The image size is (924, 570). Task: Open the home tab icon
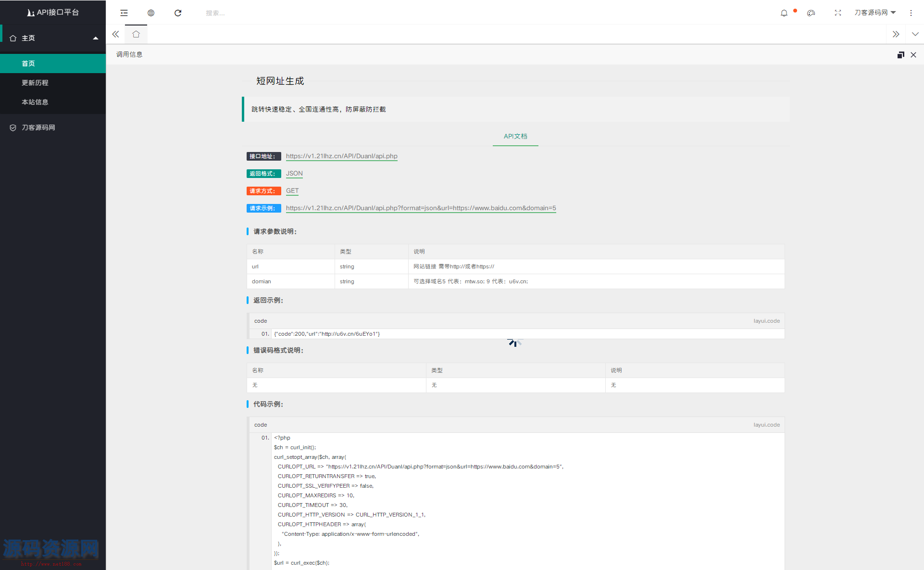pyautogui.click(x=136, y=34)
